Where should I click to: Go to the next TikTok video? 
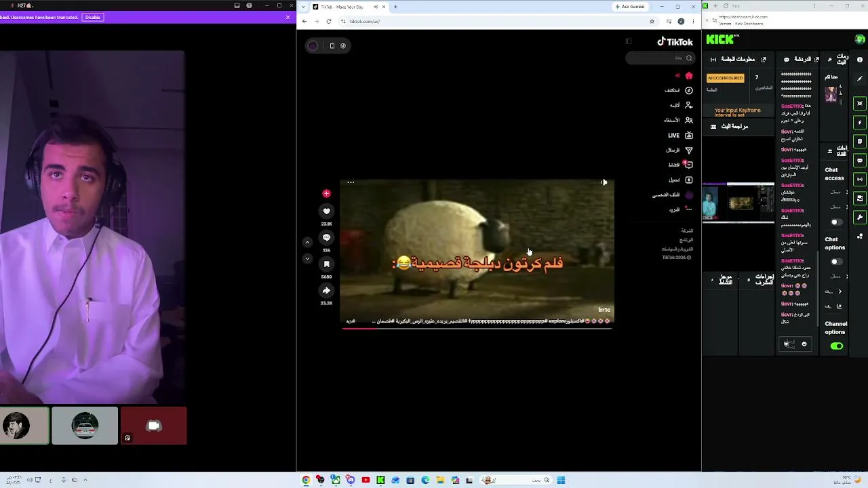point(307,258)
